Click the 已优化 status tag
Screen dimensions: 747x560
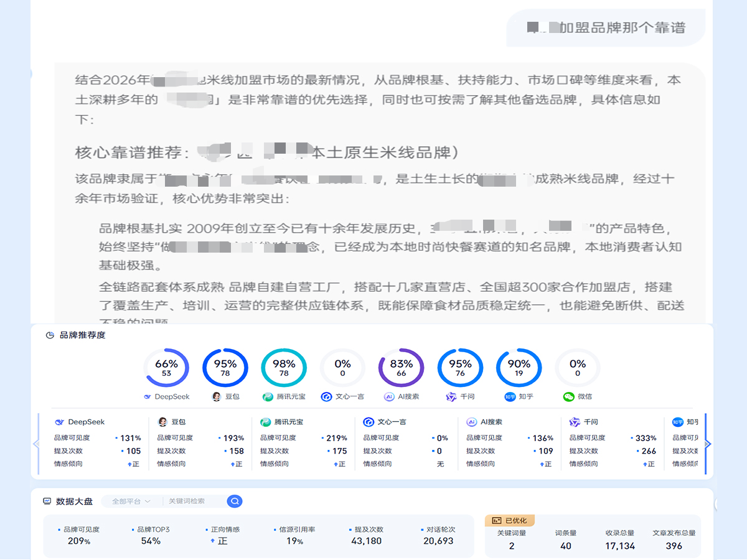click(x=510, y=520)
